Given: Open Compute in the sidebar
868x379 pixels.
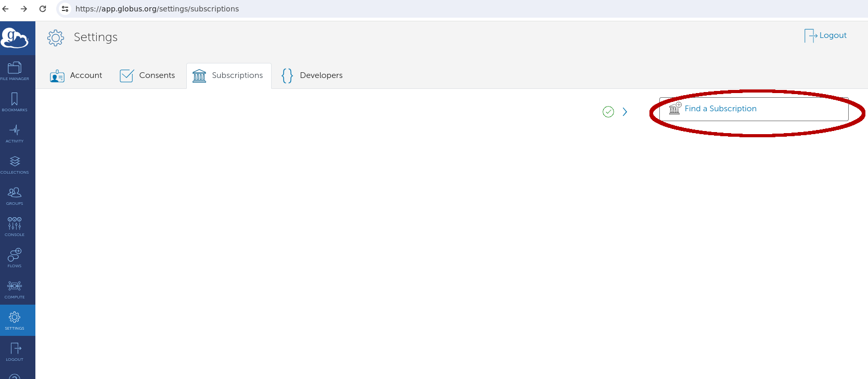Looking at the screenshot, I should coord(15,290).
